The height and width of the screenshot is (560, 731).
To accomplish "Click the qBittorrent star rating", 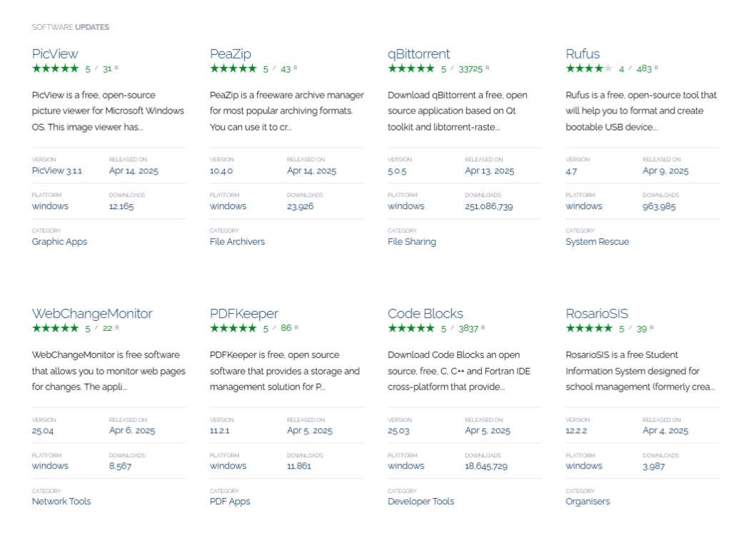I will point(410,68).
